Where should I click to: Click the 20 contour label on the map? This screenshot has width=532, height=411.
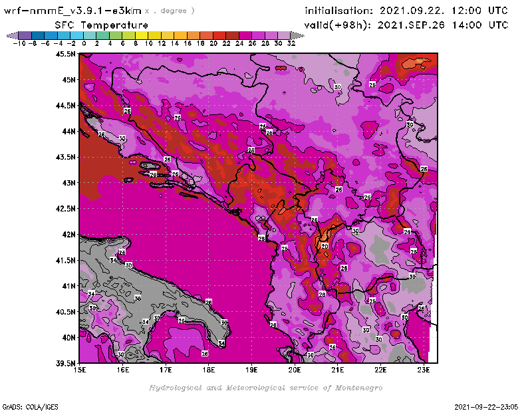(325, 246)
